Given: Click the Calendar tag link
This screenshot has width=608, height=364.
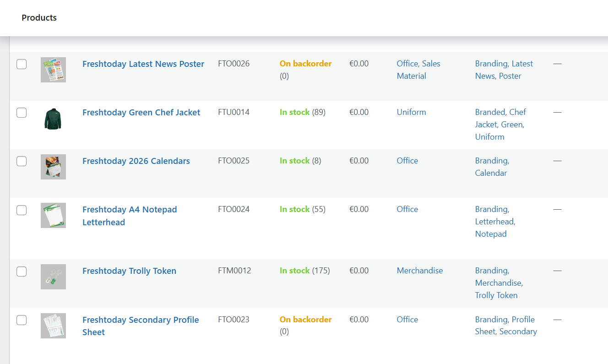Looking at the screenshot, I should pyautogui.click(x=491, y=173).
